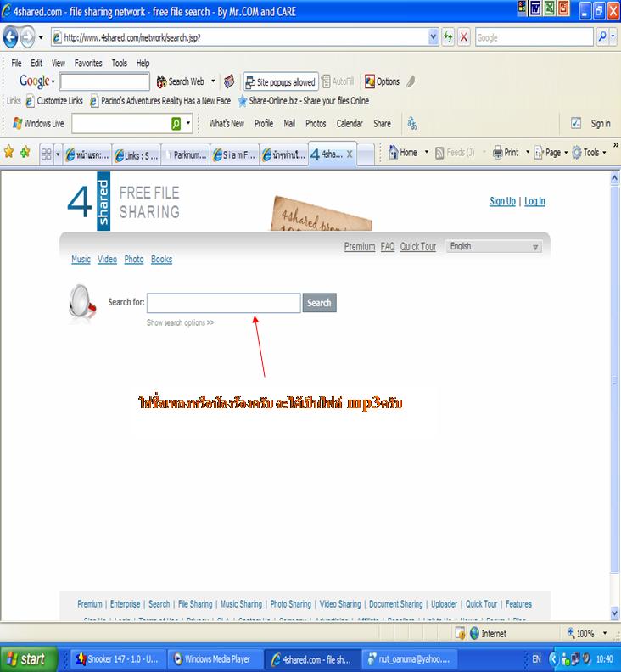
Task: Click the Search Web toolbar button
Action: 181,81
